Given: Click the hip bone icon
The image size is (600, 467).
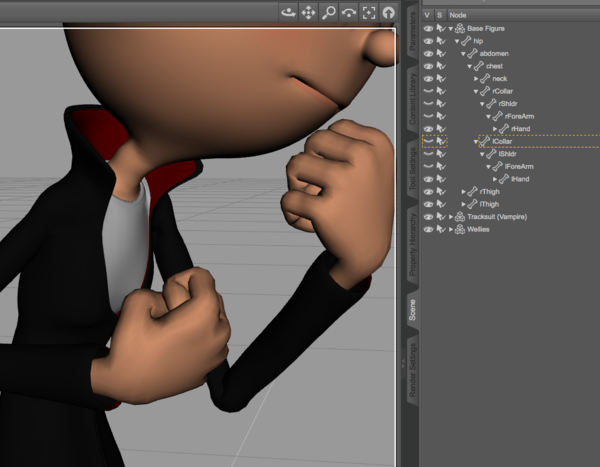Looking at the screenshot, I should coord(466,41).
